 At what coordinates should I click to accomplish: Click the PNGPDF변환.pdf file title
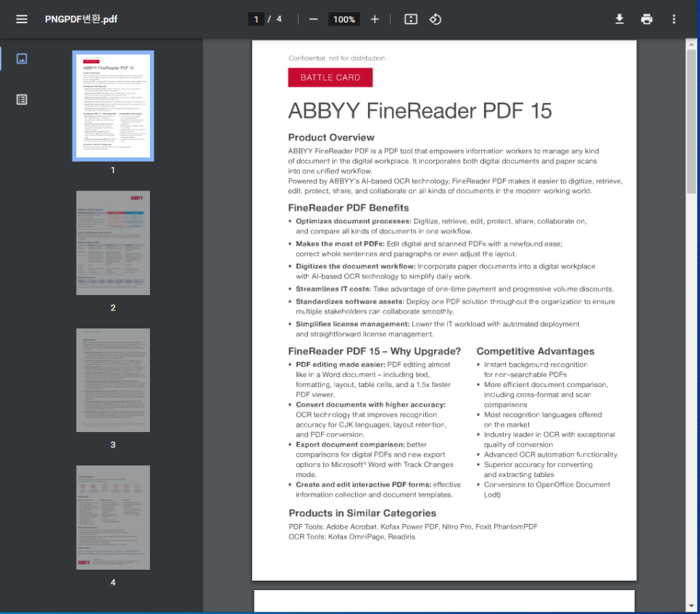coord(81,19)
